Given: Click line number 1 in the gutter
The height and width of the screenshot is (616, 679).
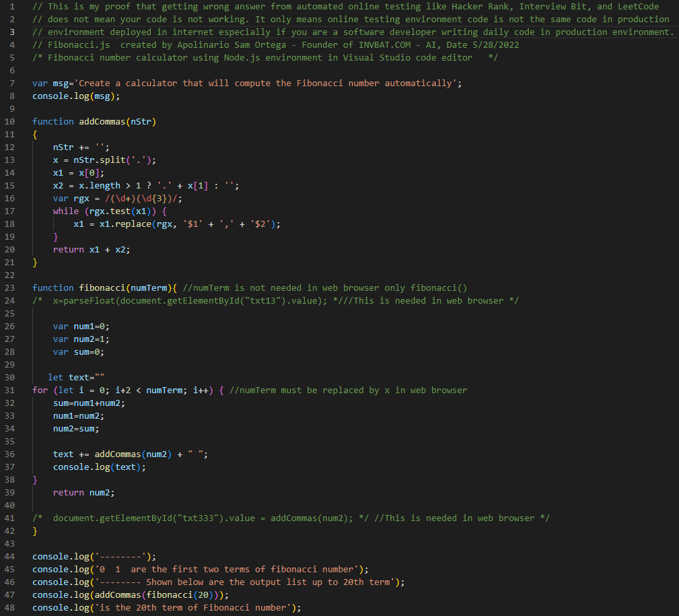Looking at the screenshot, I should (12, 6).
